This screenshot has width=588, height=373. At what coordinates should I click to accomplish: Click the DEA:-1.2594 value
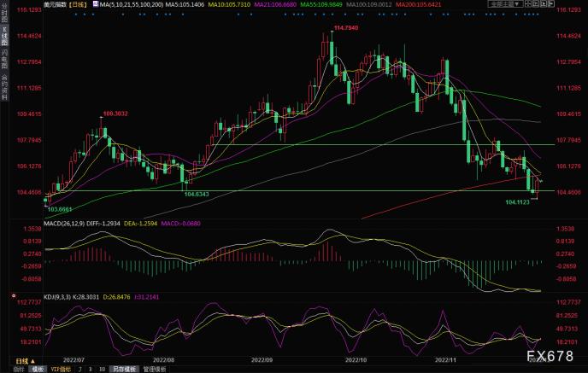pyautogui.click(x=141, y=224)
